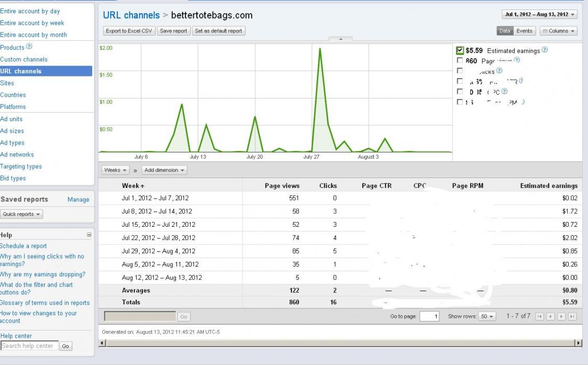Image resolution: width=588 pixels, height=365 pixels.
Task: Check the Page CTR metric checkbox
Action: [x=460, y=81]
